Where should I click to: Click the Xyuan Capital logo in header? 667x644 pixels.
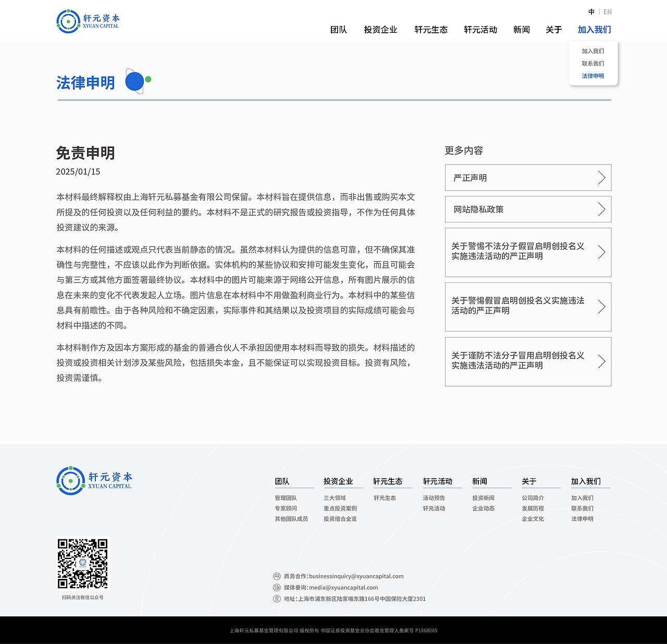[x=88, y=21]
